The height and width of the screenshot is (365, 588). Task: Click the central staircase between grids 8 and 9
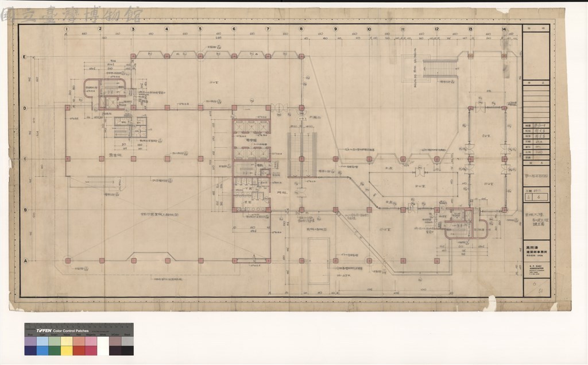(x=302, y=155)
